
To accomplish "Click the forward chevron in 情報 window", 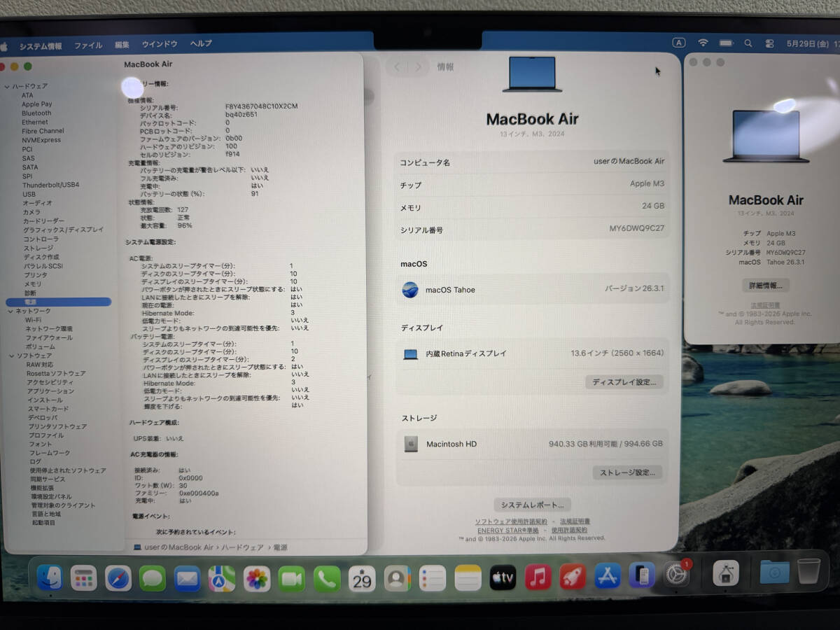I will click(x=419, y=67).
